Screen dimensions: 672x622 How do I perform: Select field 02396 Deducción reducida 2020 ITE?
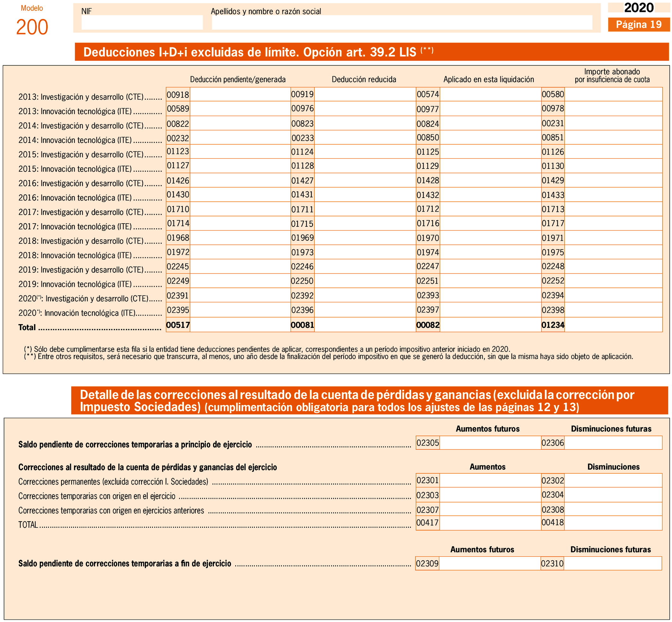coord(365,310)
